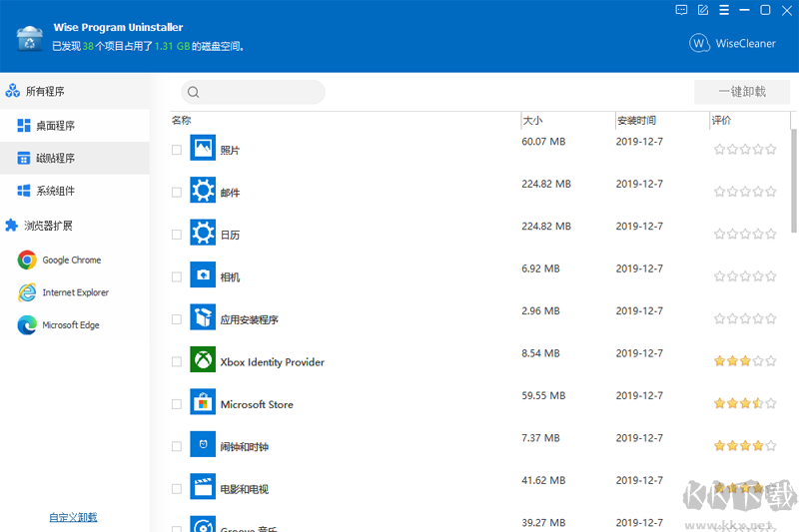Screen dimensions: 799x532
Task: Select Microsoft Edge in sidebar
Action: click(x=70, y=325)
